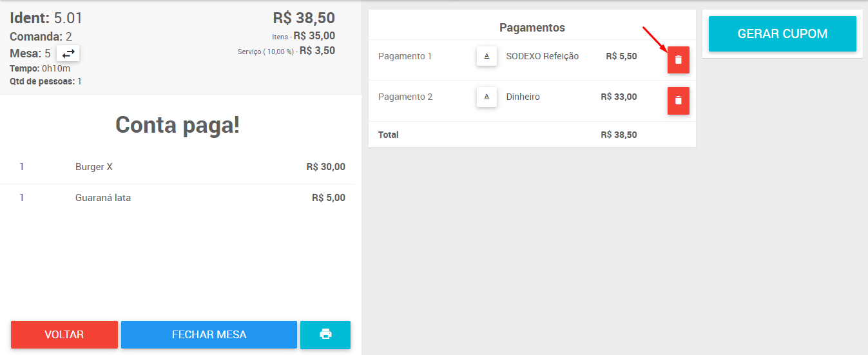The image size is (868, 355).
Task: Click the printer icon button
Action: (325, 334)
